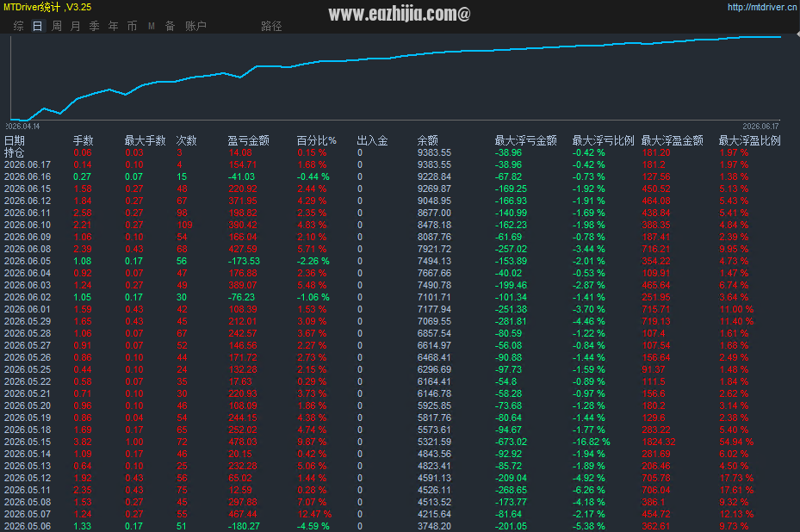
Task: Click the 日期 column header
Action: tap(15, 140)
